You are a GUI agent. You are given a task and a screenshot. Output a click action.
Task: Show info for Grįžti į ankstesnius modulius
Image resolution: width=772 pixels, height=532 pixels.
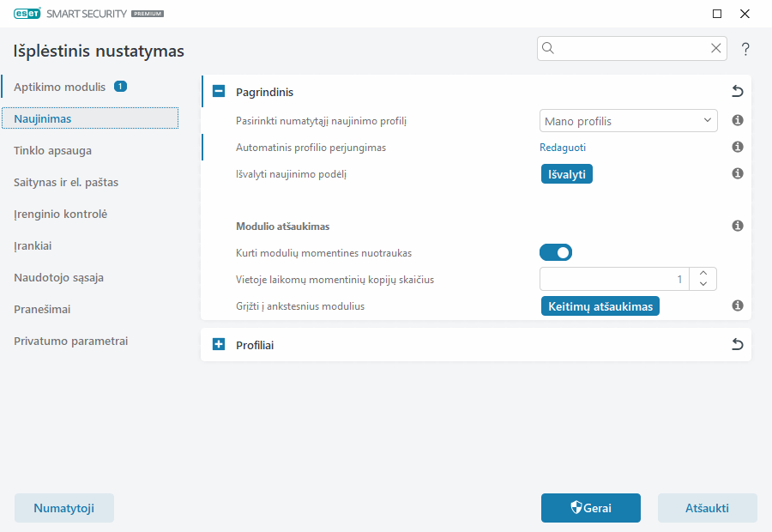[x=737, y=305]
